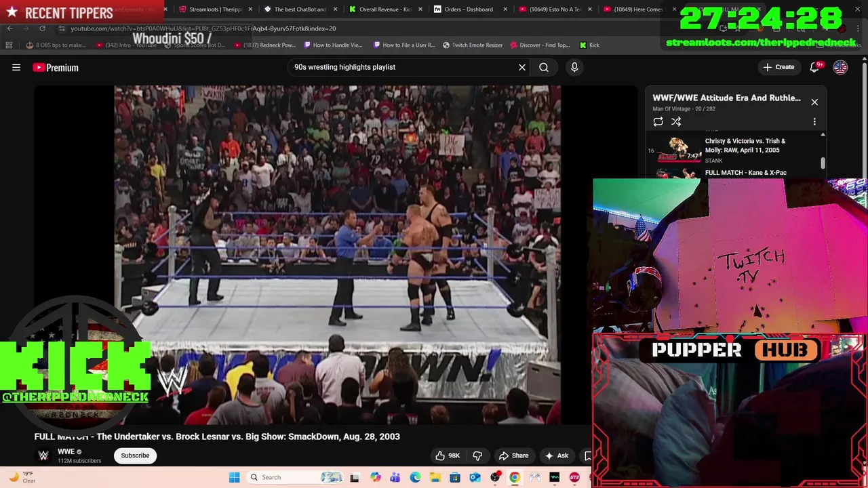Click the YouTube Premium logo
Screen dimensions: 868x488
56,67
